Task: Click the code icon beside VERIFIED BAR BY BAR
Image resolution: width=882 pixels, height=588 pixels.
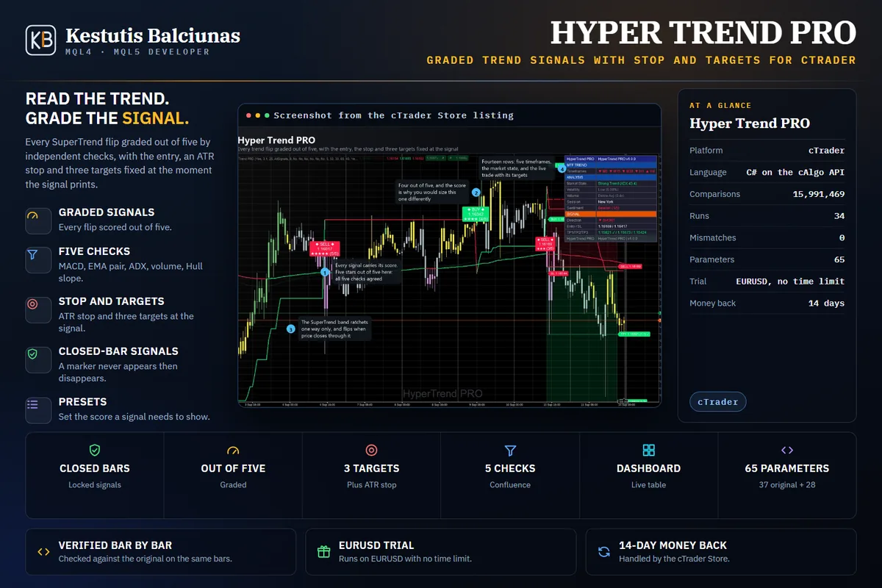Action: pos(43,551)
